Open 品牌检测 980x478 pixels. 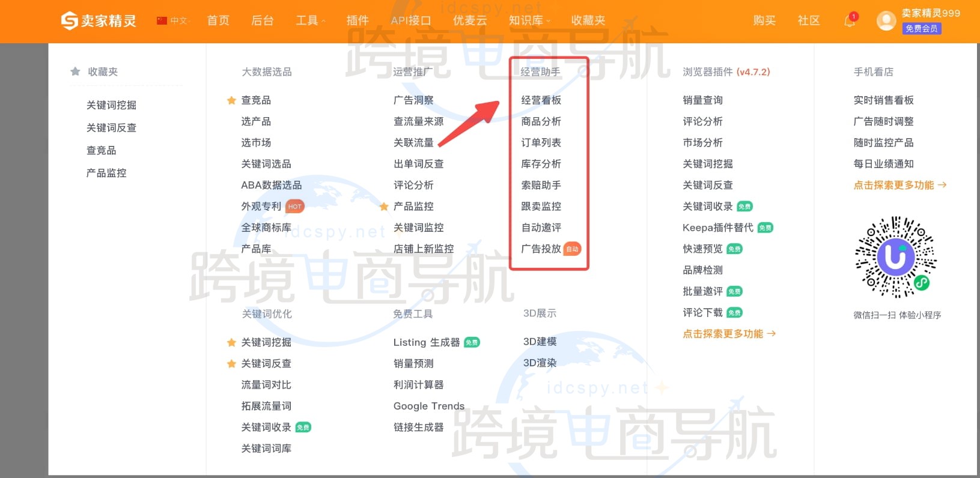point(703,270)
